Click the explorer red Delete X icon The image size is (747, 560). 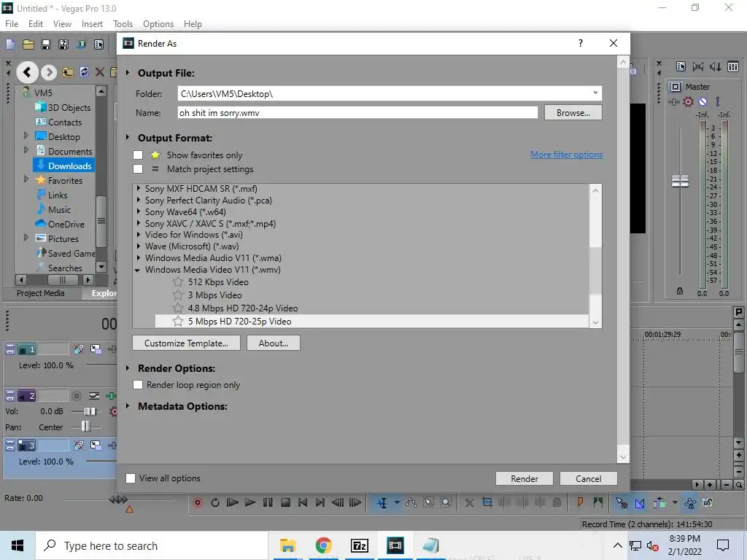click(x=99, y=72)
